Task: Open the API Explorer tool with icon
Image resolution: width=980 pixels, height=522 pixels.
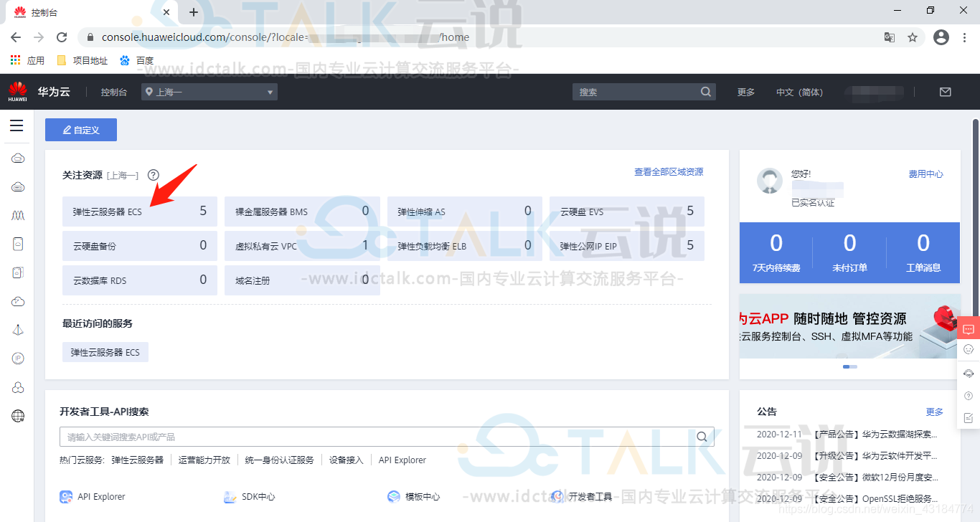Action: point(93,497)
